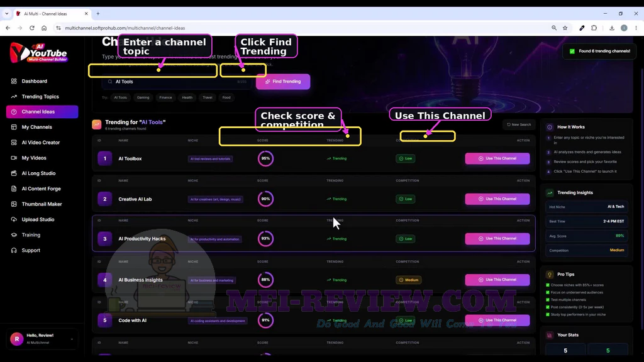Use This Channel for AI Toolbox
This screenshot has height=362, width=644.
[x=497, y=158]
